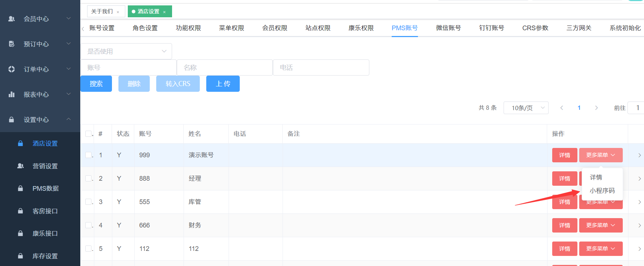Click the lock icon beside 客房接口
Screen dimensions: 644x266
coord(21,211)
